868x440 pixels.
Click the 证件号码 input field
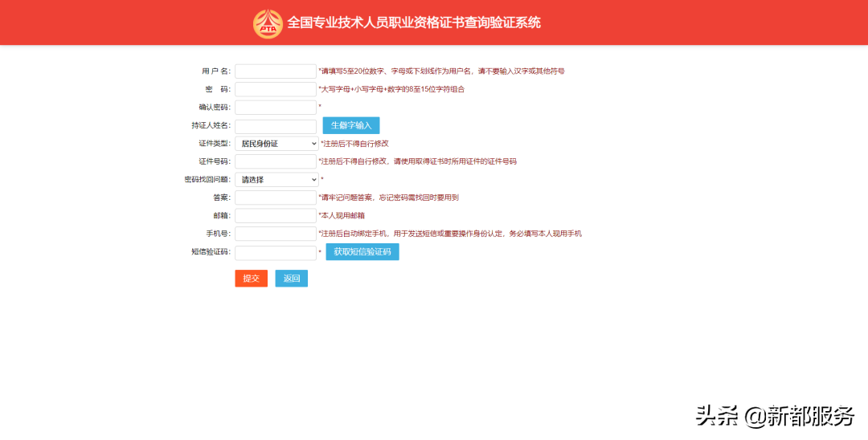coord(276,161)
